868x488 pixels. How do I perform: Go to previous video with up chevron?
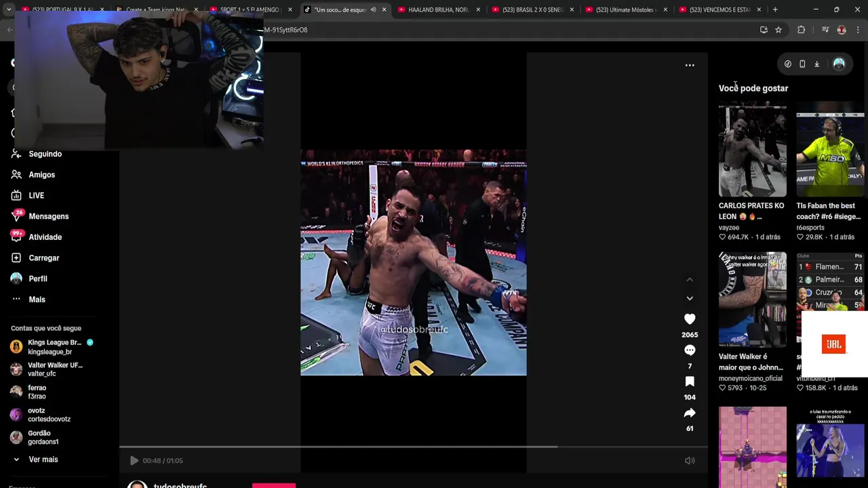690,279
